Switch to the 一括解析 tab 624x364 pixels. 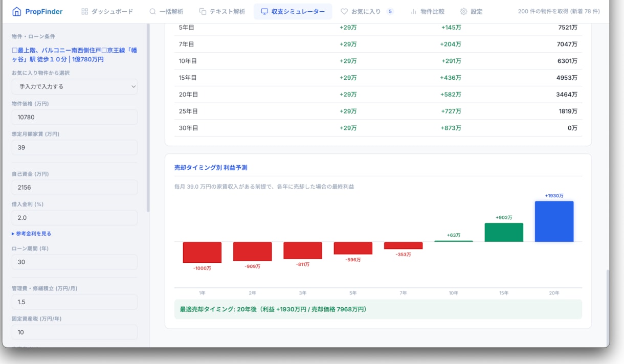point(166,11)
